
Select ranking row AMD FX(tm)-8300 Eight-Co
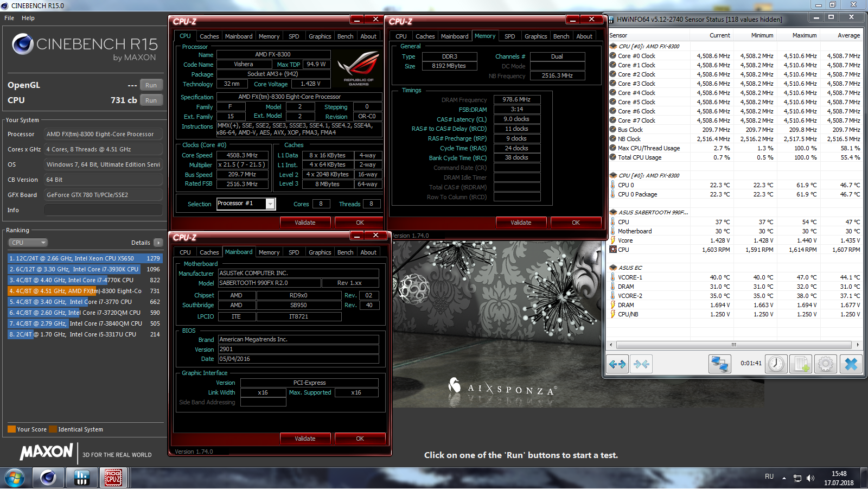(85, 291)
